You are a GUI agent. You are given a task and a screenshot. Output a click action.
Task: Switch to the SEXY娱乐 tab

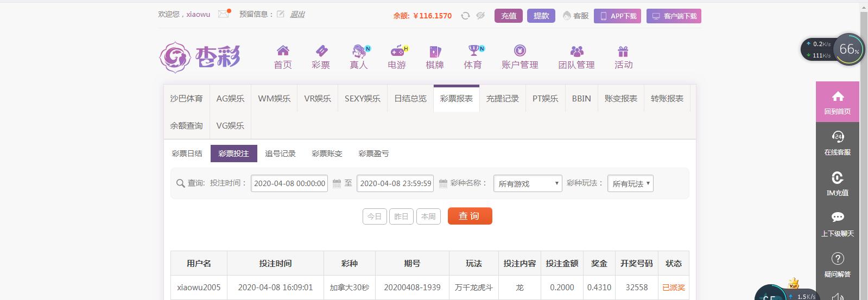click(x=363, y=98)
